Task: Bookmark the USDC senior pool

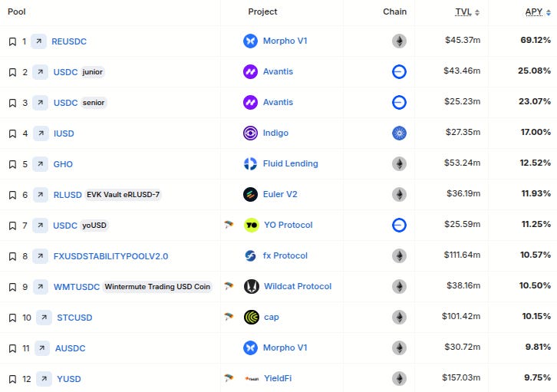Action: tap(12, 103)
